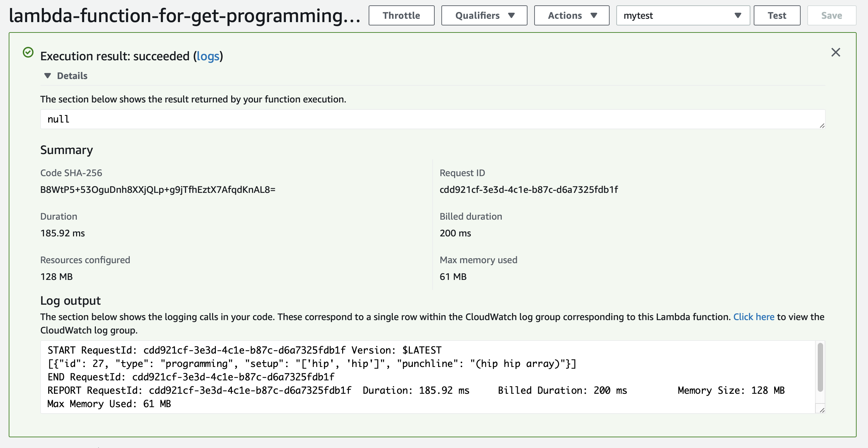Click the lambda function name heading
The width and height of the screenshot is (868, 448).
pyautogui.click(x=184, y=16)
